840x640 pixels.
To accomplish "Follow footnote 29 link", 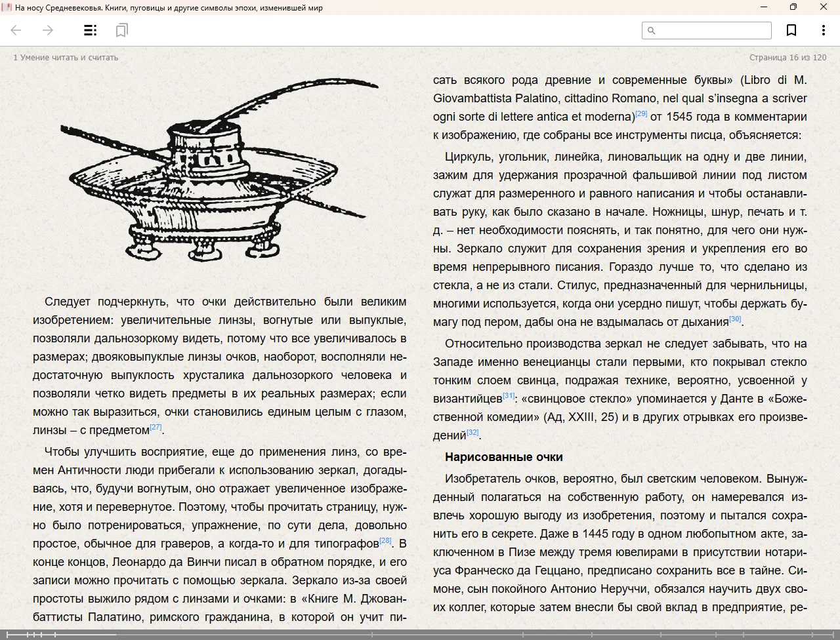I will point(641,114).
